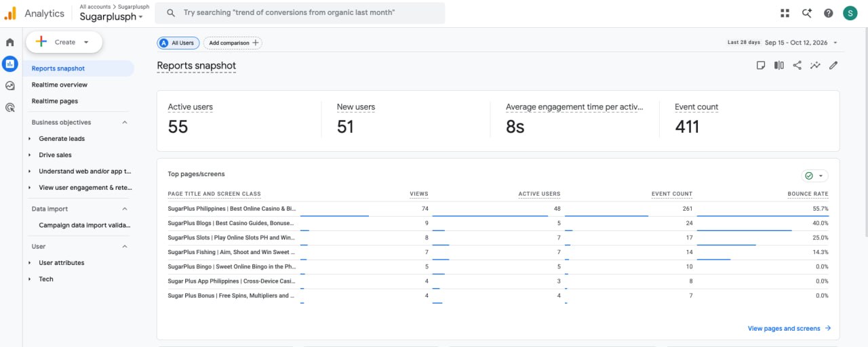Open the Analytics Advisor sparkle icon
The image size is (868, 347).
pos(807,13)
